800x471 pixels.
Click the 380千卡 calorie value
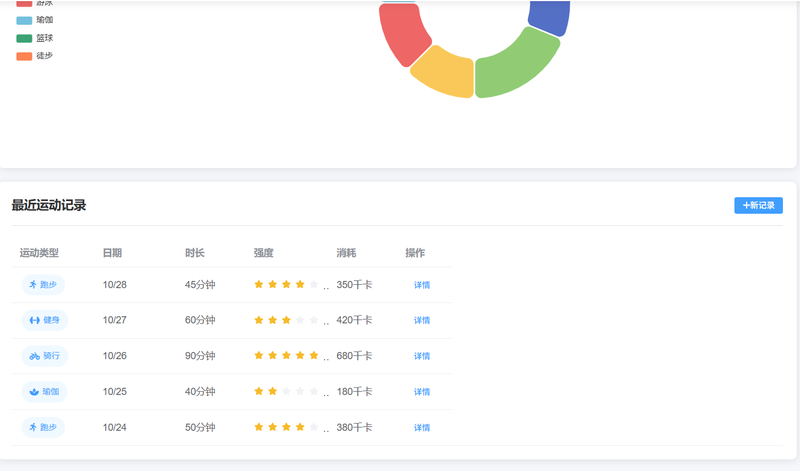coord(354,427)
